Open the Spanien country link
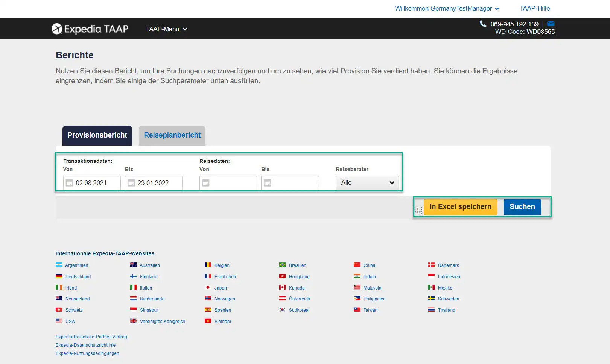610x364 pixels. [x=223, y=310]
